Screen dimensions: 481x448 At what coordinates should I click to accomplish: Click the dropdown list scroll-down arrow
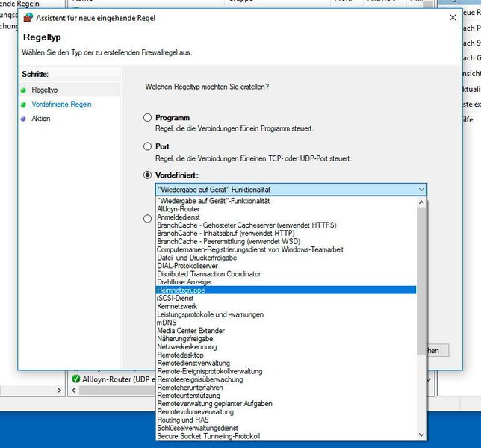(421, 435)
